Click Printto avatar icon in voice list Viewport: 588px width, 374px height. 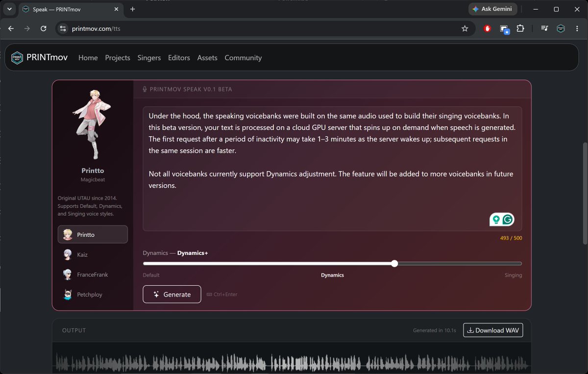[x=68, y=234]
